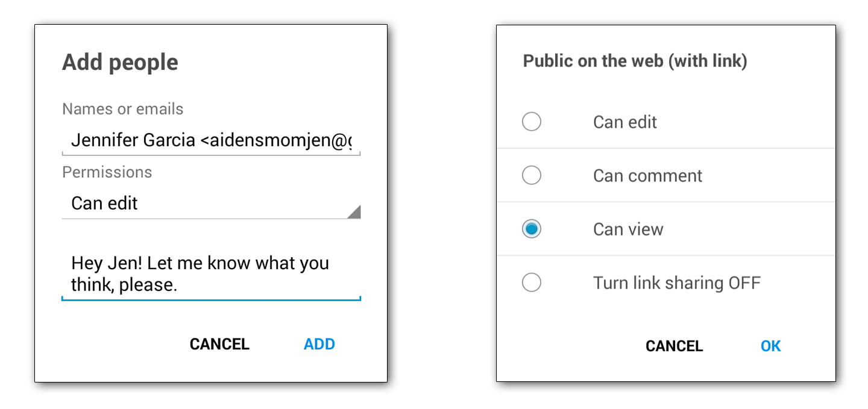This screenshot has height=409, width=868.
Task: Select the 'Can edit' radio circle
Action: click(x=531, y=122)
